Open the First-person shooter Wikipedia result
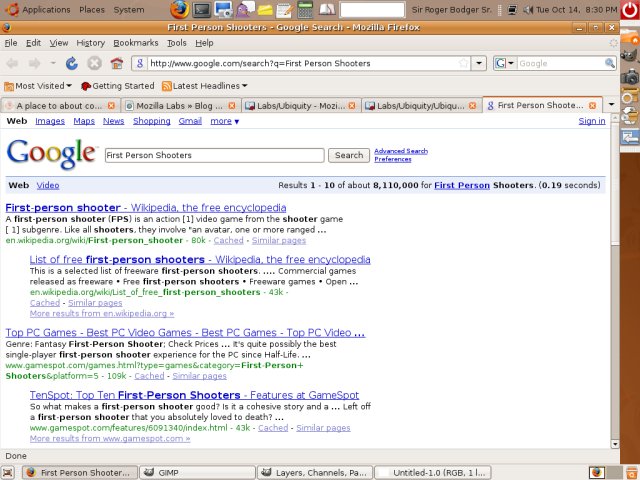640x480 pixels. (x=146, y=208)
